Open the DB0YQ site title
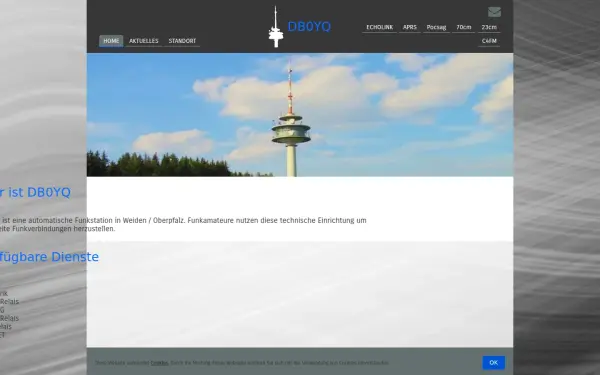 309,26
